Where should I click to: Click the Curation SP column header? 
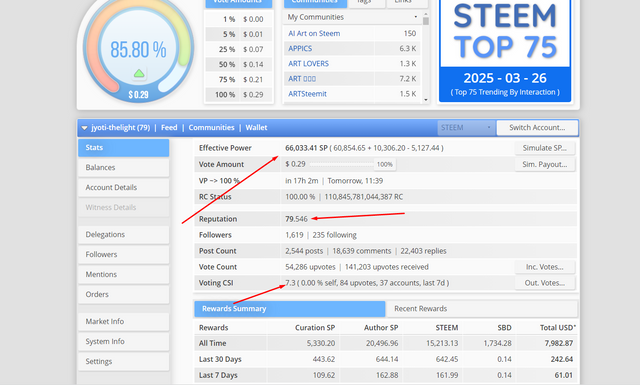pyautogui.click(x=315, y=328)
